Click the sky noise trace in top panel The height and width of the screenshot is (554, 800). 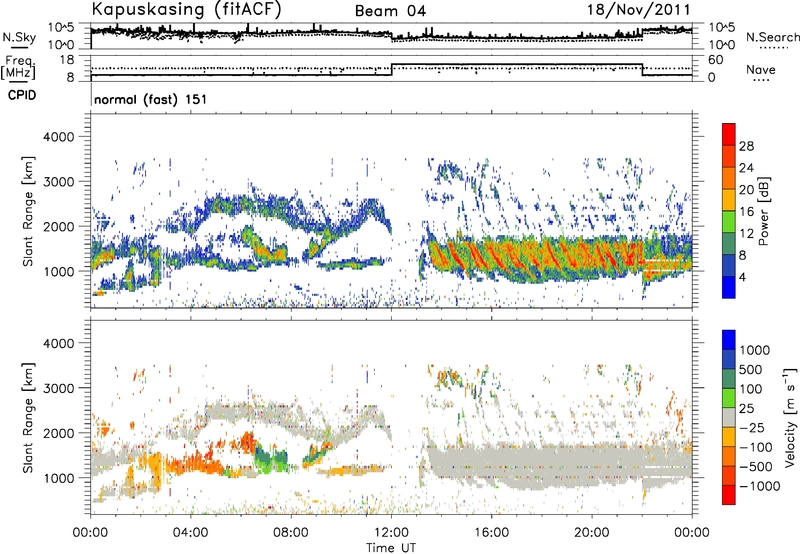[391, 34]
